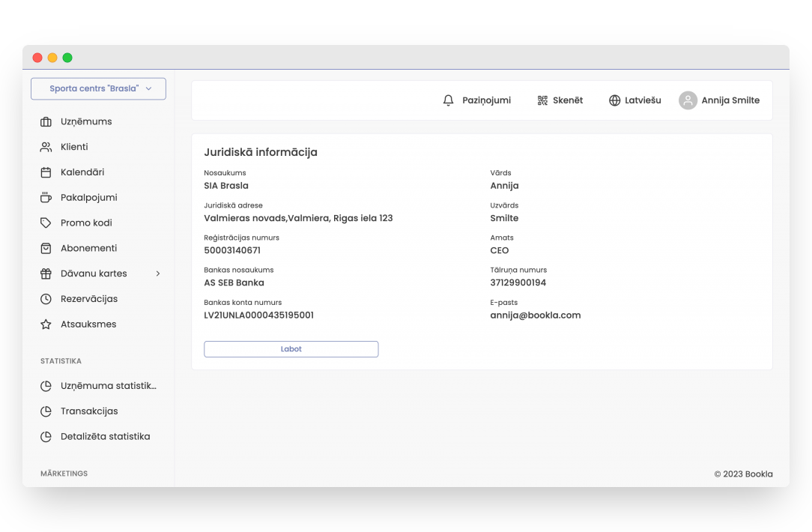Click the tag icon beside Promo kodi

point(46,223)
